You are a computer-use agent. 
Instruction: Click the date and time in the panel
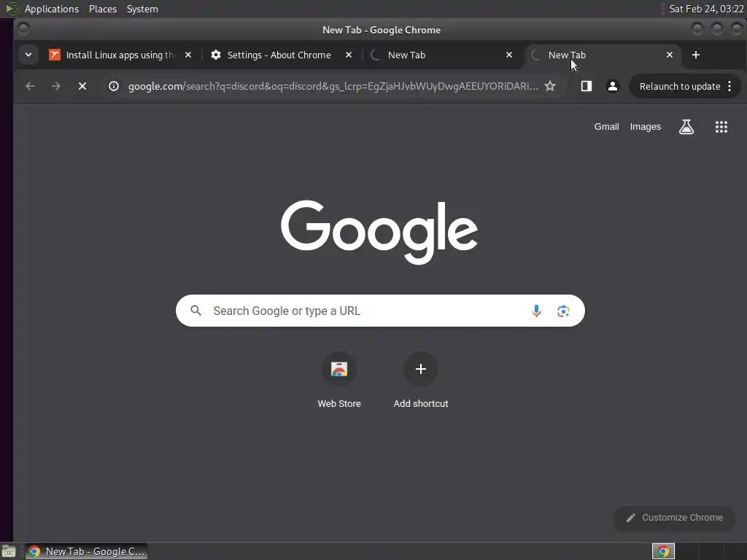[706, 9]
